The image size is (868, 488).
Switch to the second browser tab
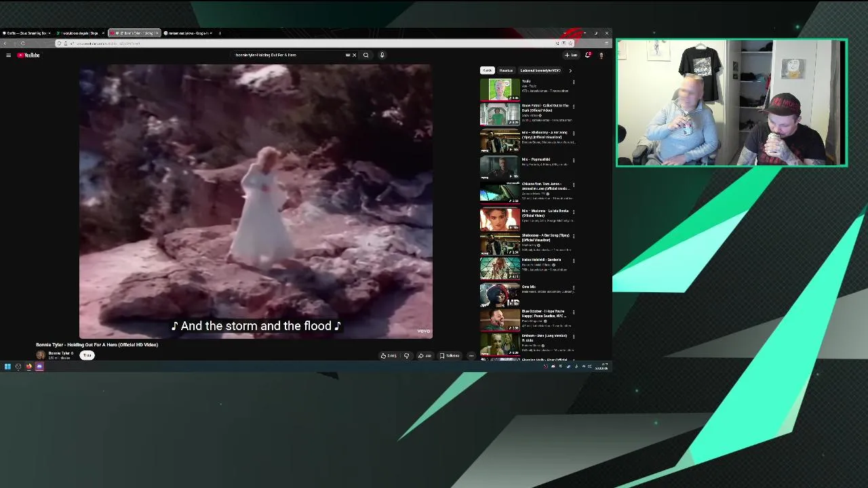point(80,33)
